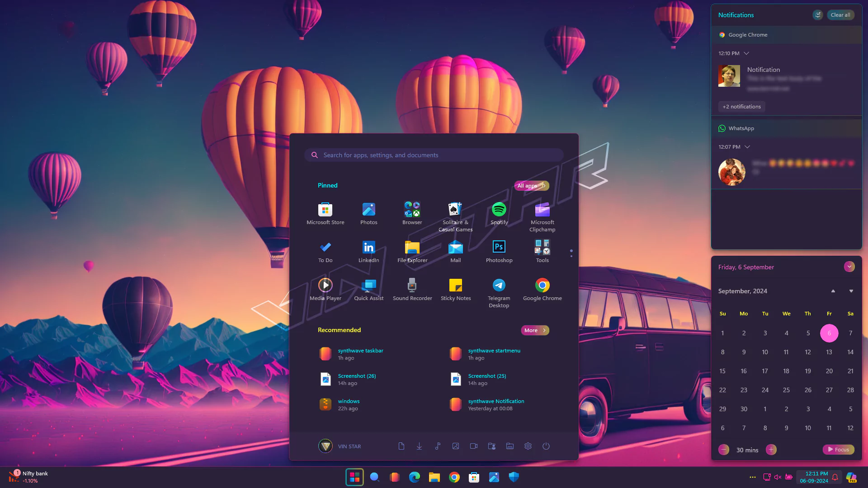Launch Google Chrome from the taskbar
The height and width of the screenshot is (488, 868).
click(x=454, y=477)
